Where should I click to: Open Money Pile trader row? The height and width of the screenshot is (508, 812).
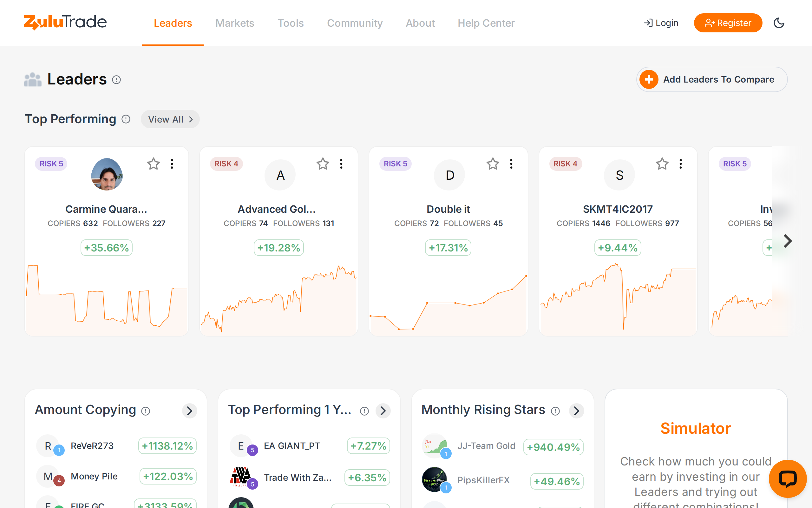(116, 476)
